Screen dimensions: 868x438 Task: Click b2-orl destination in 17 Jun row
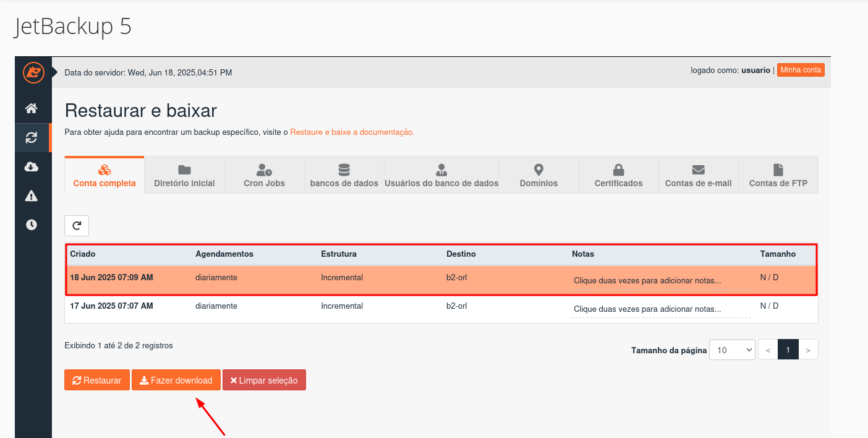tap(456, 306)
